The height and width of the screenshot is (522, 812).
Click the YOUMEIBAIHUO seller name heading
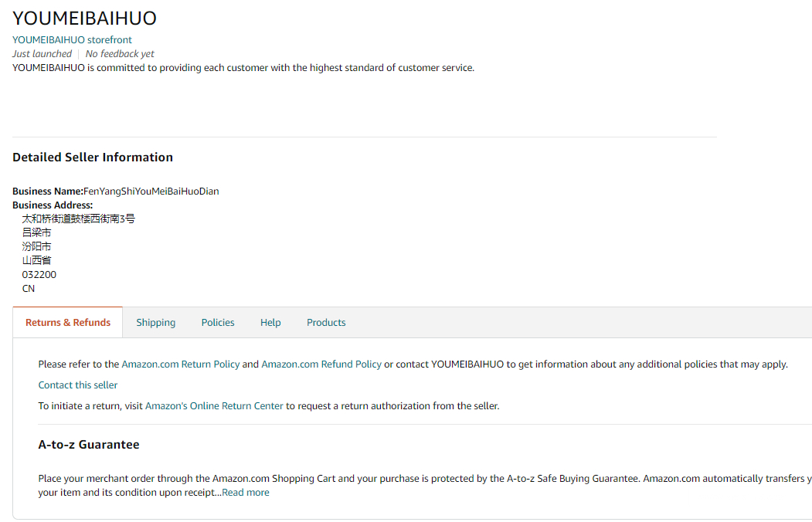coord(84,18)
